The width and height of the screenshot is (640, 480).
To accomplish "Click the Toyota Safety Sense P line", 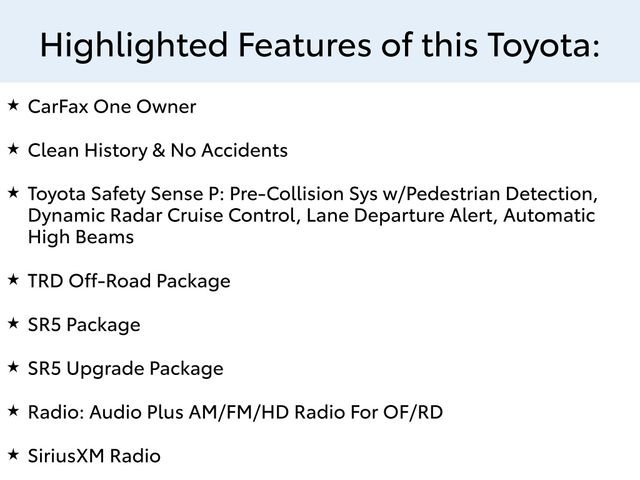I will click(313, 194).
